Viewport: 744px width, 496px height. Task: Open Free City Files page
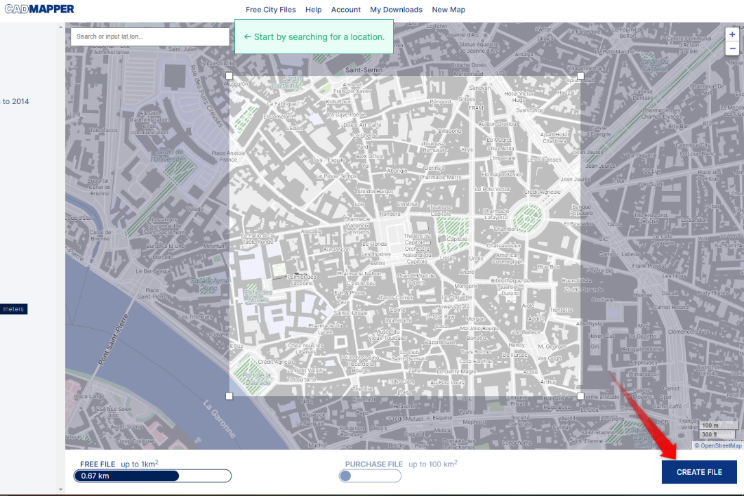[271, 9]
